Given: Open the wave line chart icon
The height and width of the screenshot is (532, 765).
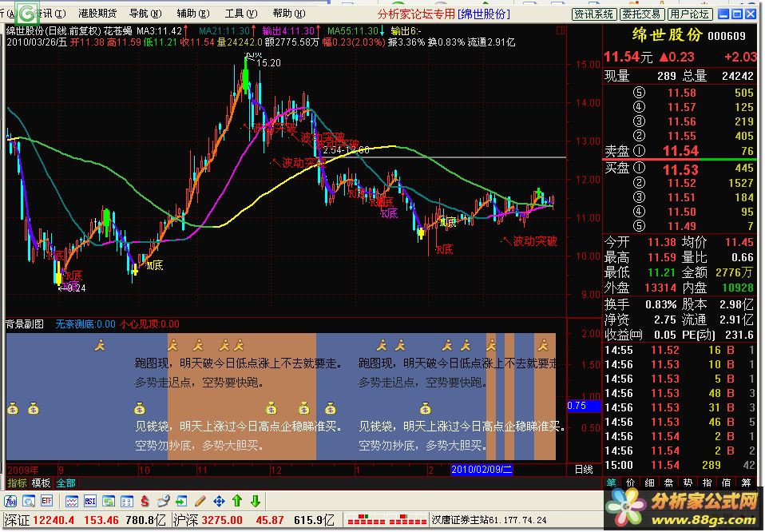Looking at the screenshot, I should point(72,502).
